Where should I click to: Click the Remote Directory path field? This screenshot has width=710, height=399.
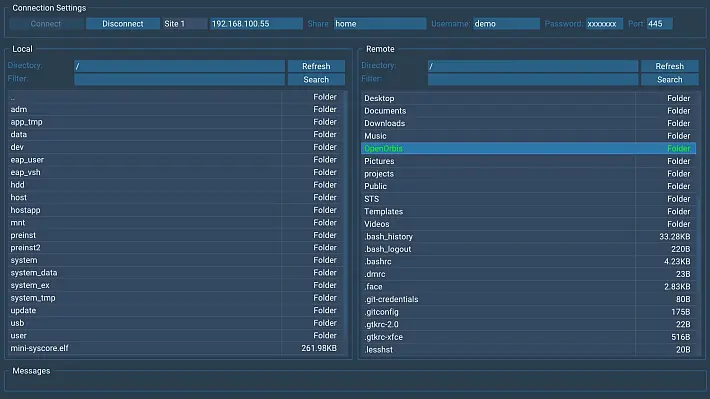point(532,66)
